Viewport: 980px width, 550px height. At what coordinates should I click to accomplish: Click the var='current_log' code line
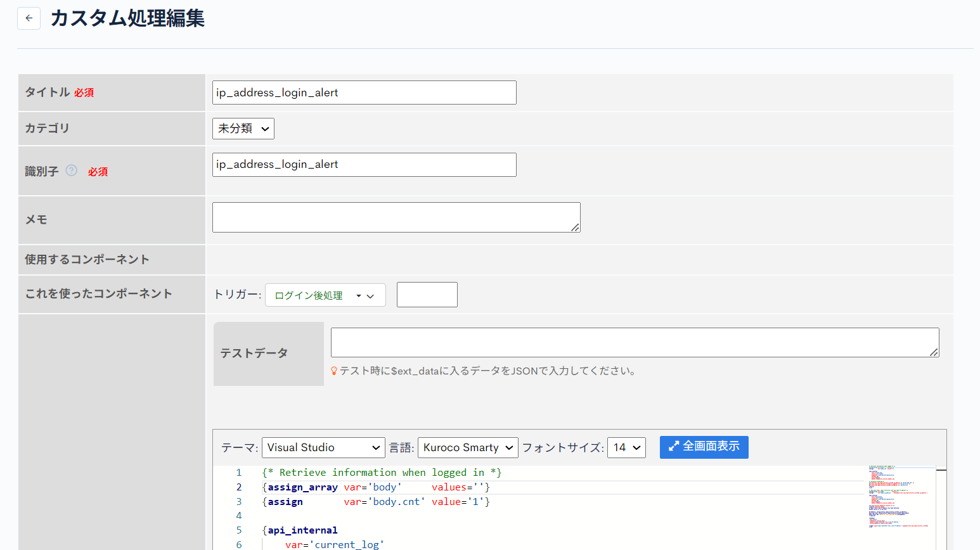[335, 544]
